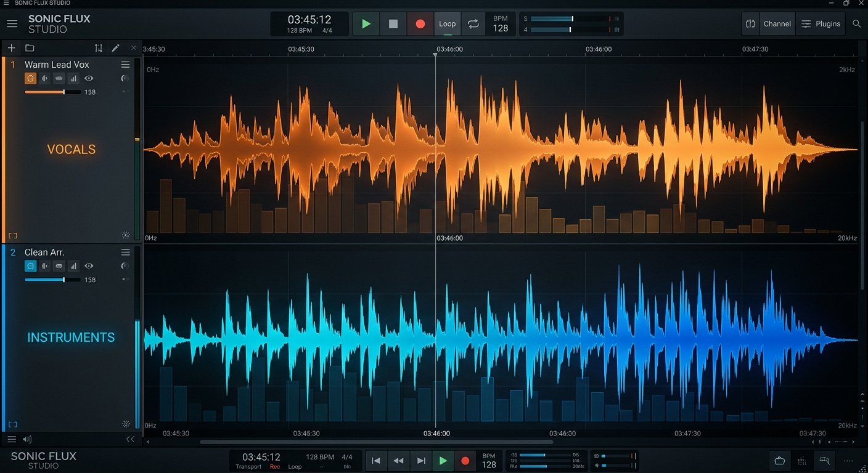Click the 158 volume value on instruments track

tap(90, 280)
